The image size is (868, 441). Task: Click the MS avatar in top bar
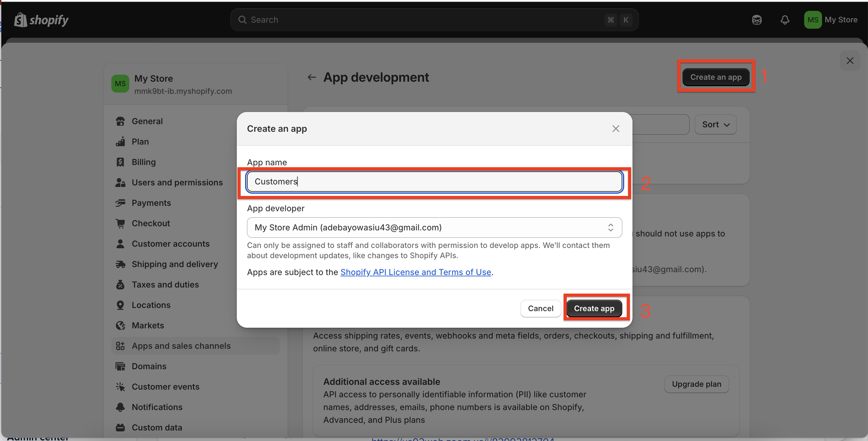812,20
